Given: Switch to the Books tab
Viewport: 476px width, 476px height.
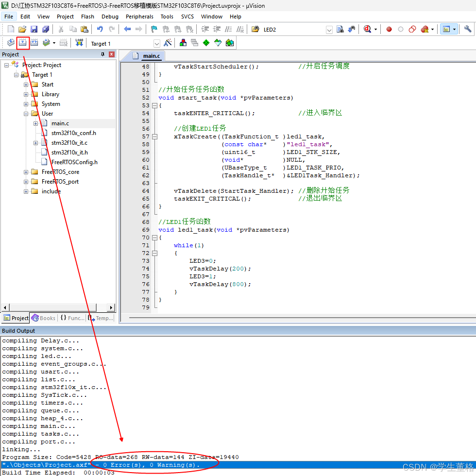Looking at the screenshot, I should [43, 318].
